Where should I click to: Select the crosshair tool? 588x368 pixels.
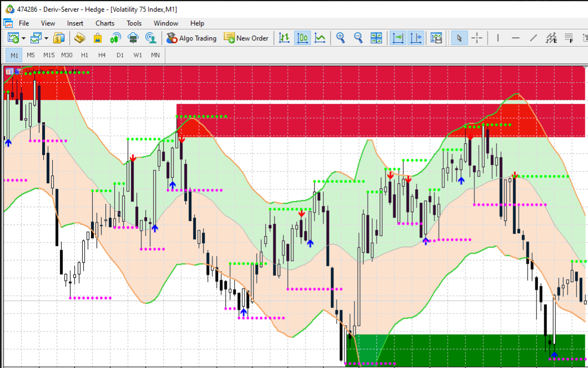click(477, 38)
